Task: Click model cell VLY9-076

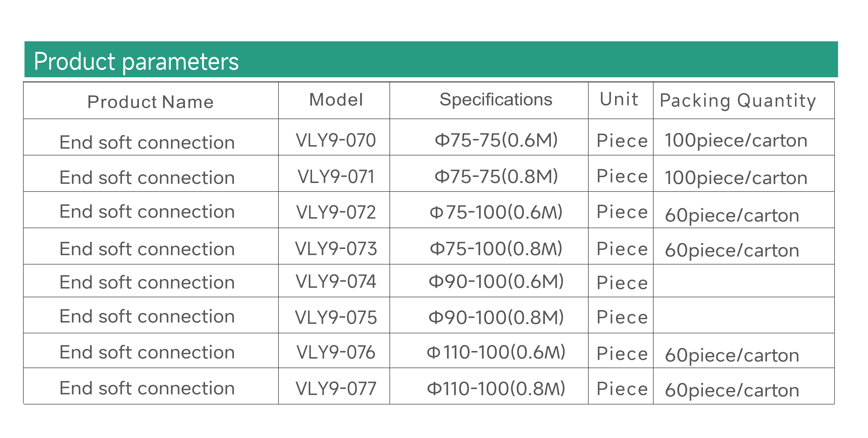Action: click(x=336, y=352)
